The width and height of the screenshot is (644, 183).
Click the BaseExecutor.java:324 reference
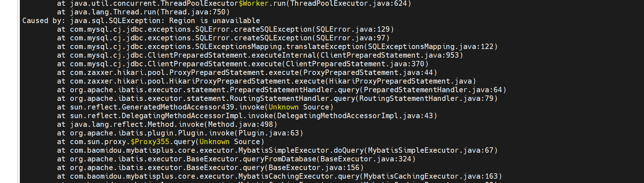[x=366, y=159]
